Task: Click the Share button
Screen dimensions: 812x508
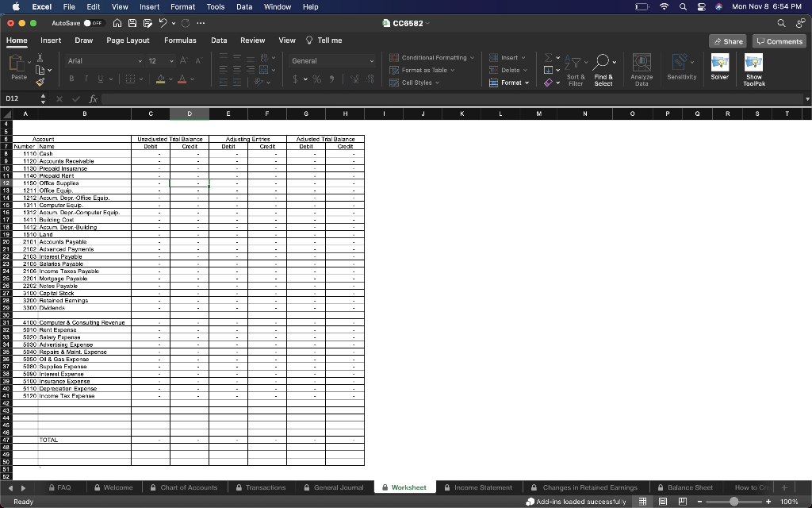Action: 726,40
